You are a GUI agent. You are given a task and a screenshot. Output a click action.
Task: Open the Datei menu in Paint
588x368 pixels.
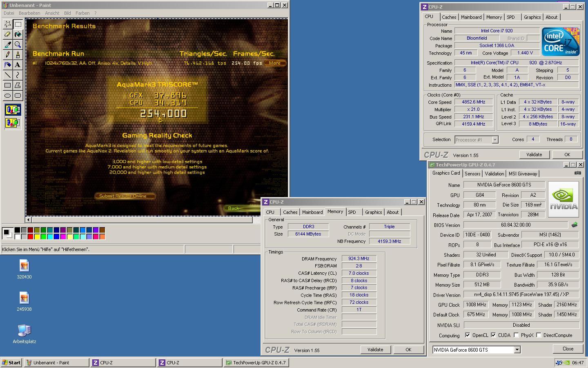9,13
